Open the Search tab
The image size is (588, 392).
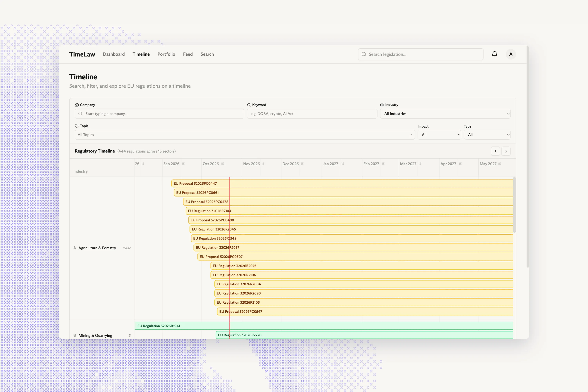[207, 54]
